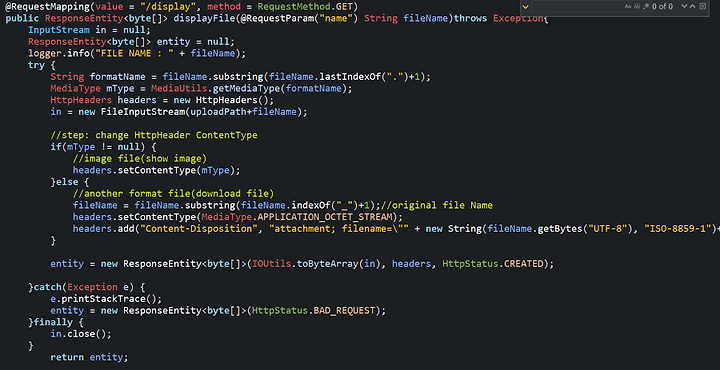Click e.printStackTrace() line
The image size is (720, 370).
(x=107, y=298)
